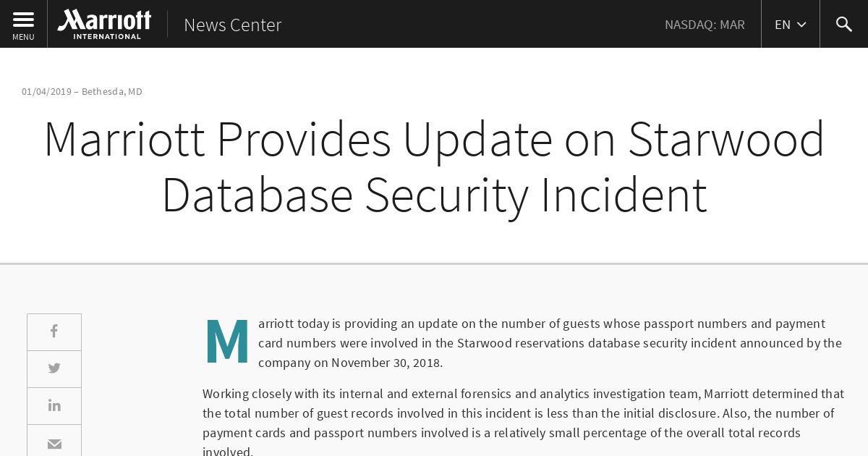This screenshot has width=868, height=456.
Task: Click the text 'November 30, 2018'
Action: (x=386, y=363)
